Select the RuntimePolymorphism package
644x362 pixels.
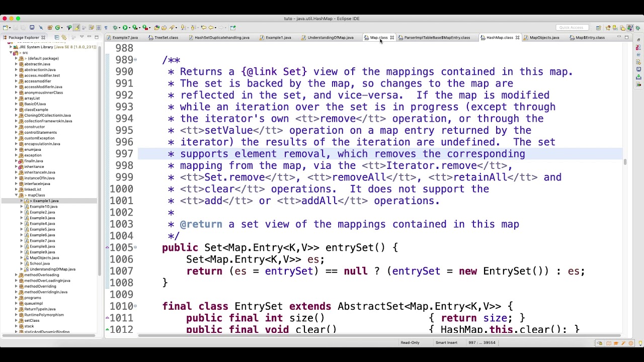[44, 315]
